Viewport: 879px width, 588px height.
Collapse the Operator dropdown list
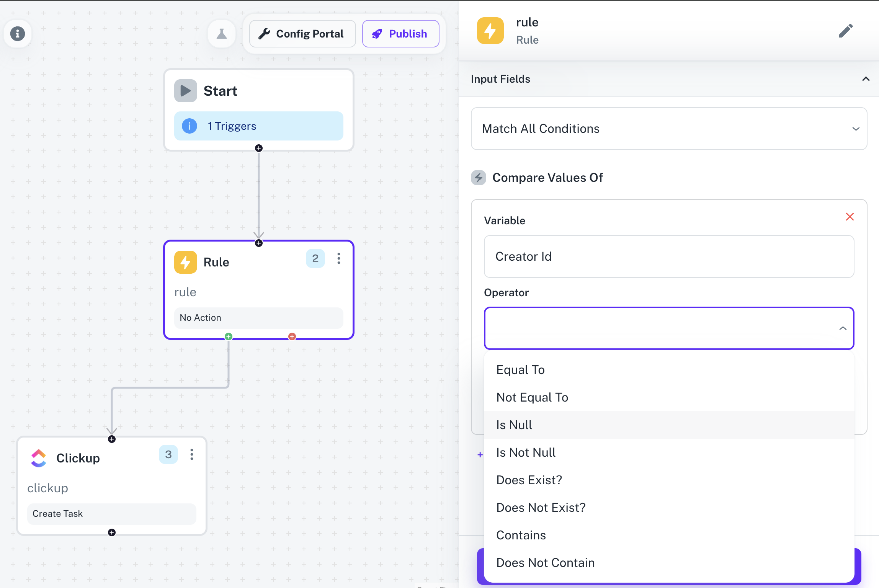click(x=843, y=328)
